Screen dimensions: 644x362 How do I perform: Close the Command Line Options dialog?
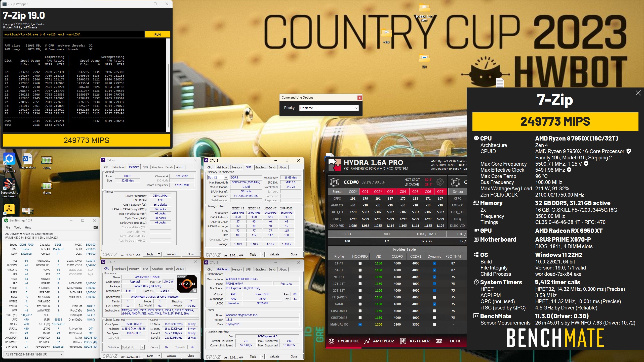click(x=360, y=98)
